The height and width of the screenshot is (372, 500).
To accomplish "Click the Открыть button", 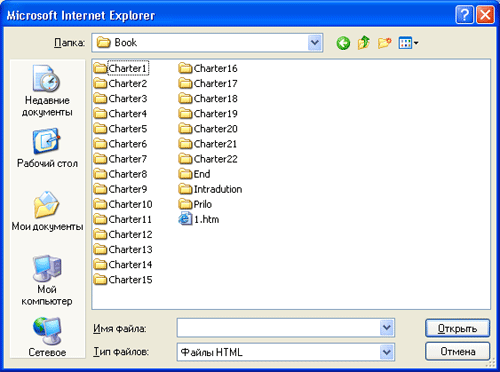I will coord(457,328).
